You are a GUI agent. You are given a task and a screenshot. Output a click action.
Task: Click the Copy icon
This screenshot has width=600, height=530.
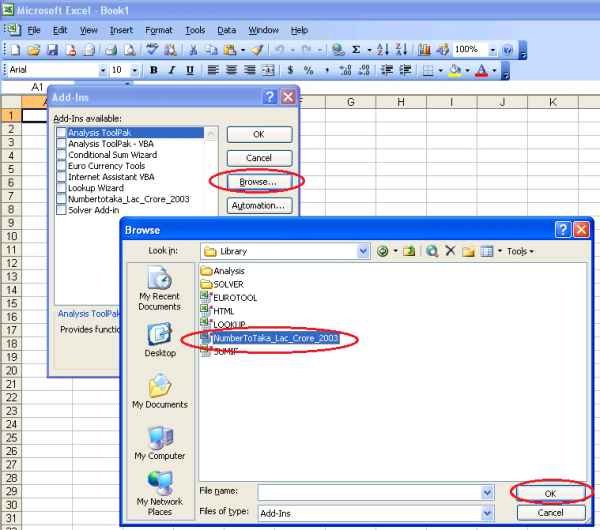tap(211, 50)
